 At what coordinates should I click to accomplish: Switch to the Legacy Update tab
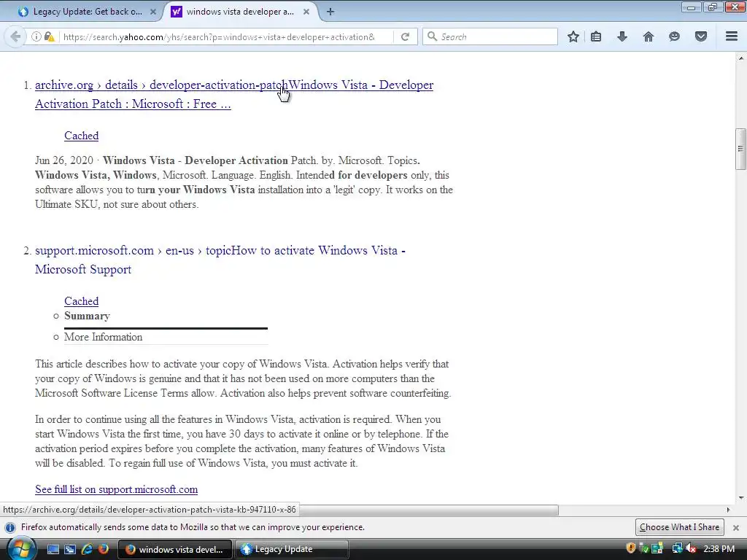[87, 12]
